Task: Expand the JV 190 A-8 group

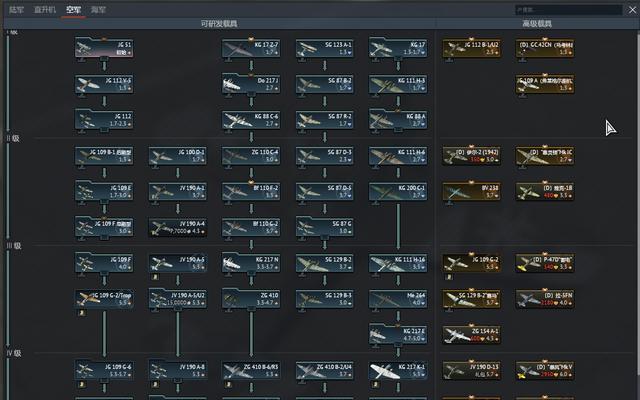Action: point(178,371)
